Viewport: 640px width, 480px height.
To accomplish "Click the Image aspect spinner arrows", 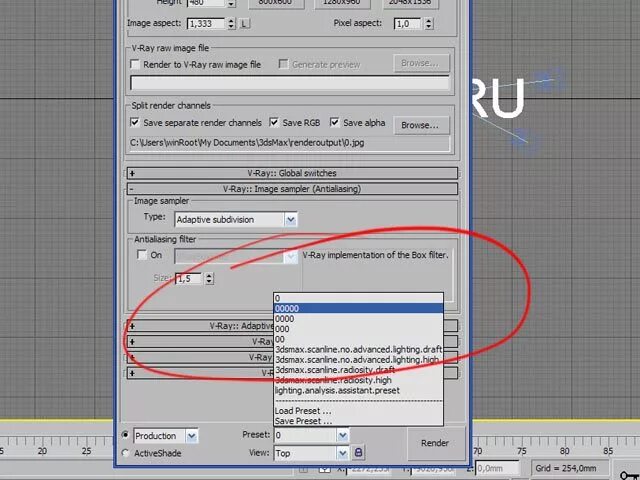I will click(x=231, y=24).
